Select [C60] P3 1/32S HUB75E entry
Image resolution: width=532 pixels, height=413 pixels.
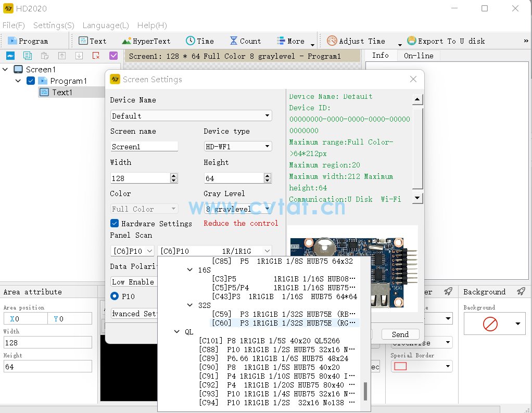pyautogui.click(x=284, y=323)
